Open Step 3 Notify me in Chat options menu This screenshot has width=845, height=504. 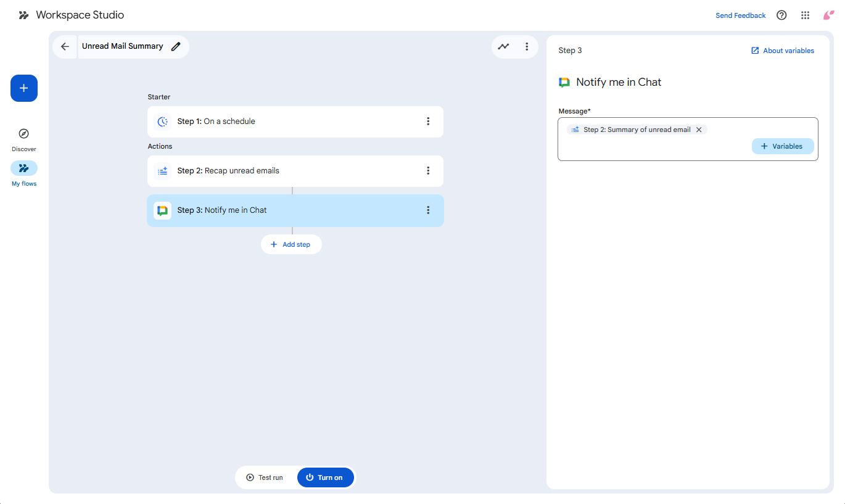point(428,210)
